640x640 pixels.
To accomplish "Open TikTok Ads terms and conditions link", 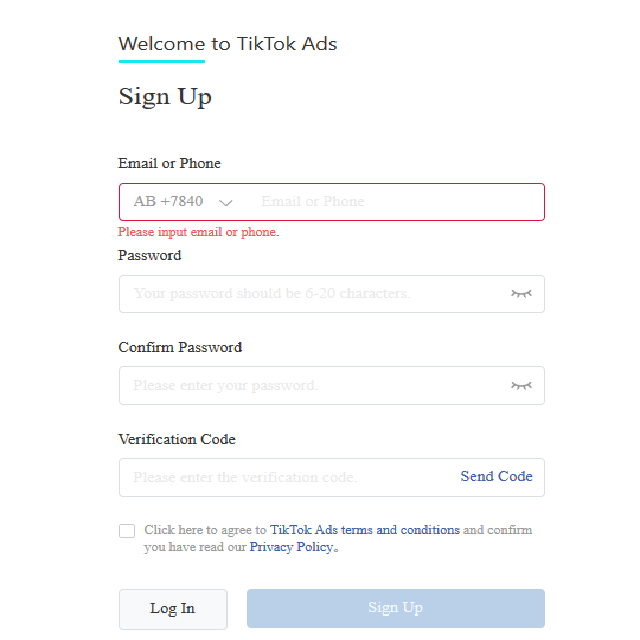I will coord(365,530).
